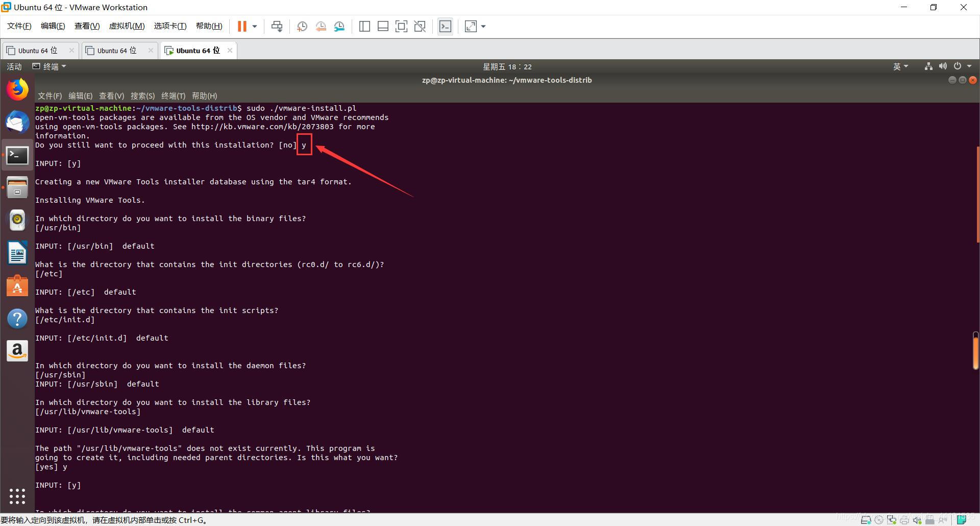Open the VMware 编辑(E) menu

tap(53, 26)
